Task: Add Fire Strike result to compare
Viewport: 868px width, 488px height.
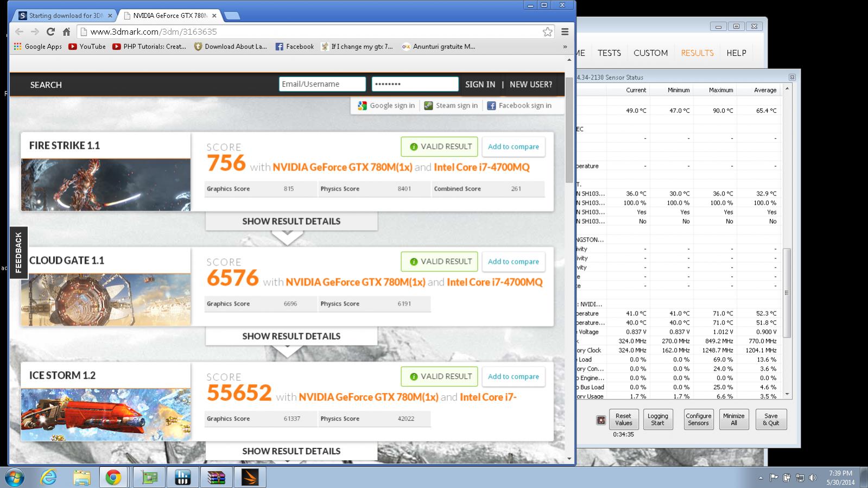Action: (x=514, y=147)
